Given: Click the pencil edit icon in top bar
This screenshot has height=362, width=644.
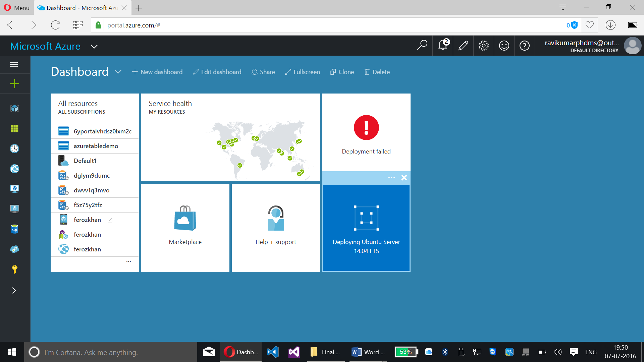Looking at the screenshot, I should click(463, 45).
